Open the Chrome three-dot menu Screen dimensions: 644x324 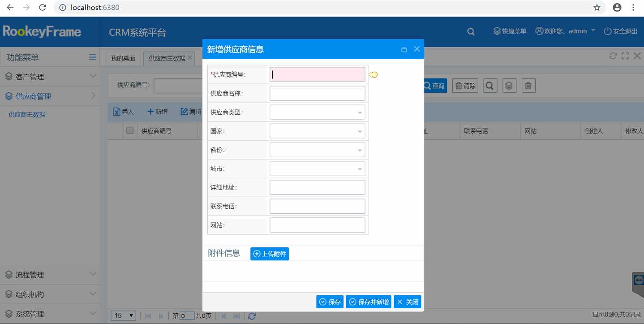point(633,8)
